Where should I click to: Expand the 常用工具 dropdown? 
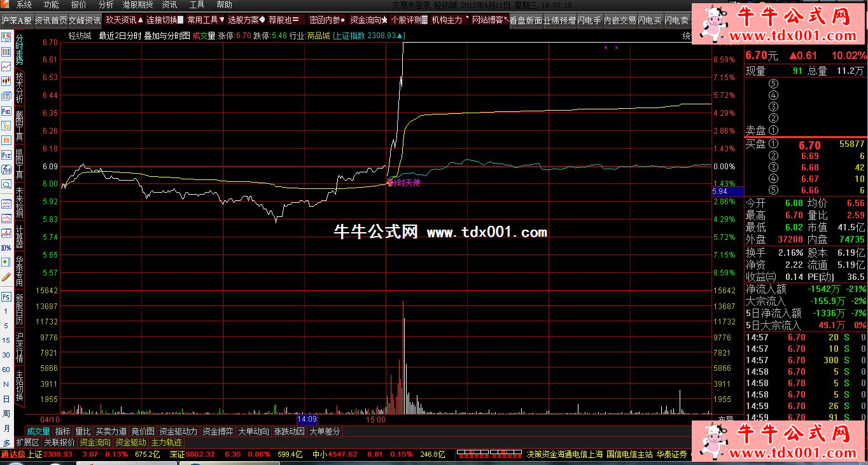click(205, 20)
